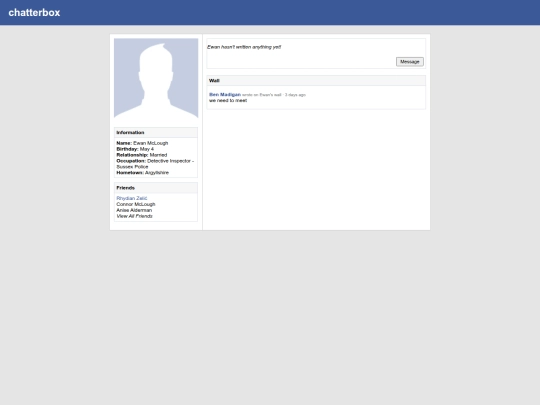Select the Hometown: Argyllshire line
The image size is (540, 405).
[x=143, y=173]
